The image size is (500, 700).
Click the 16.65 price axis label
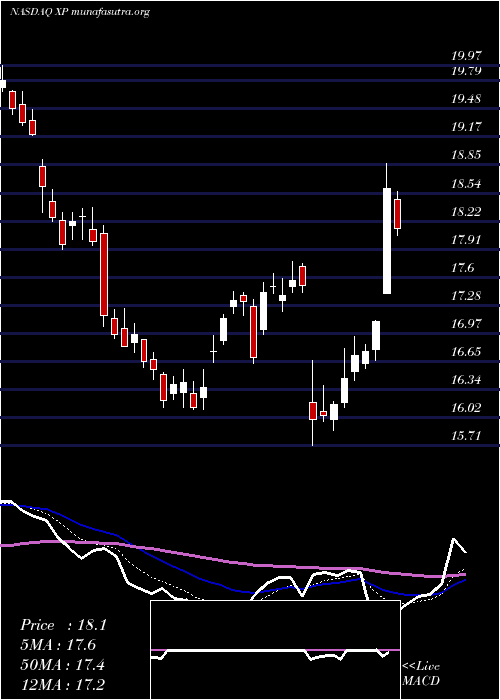tap(467, 352)
